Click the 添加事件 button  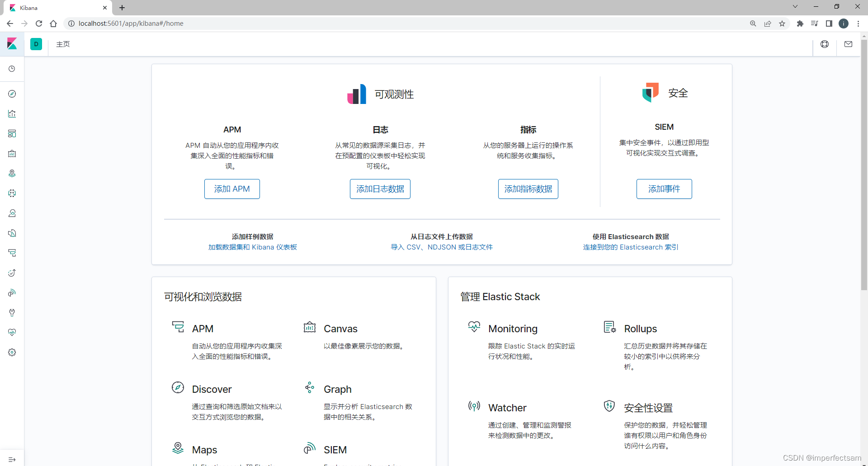664,189
